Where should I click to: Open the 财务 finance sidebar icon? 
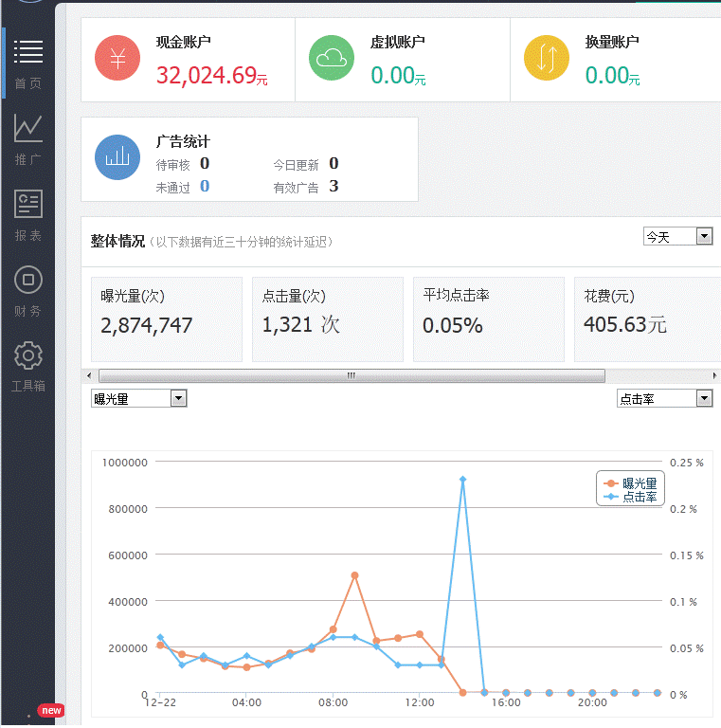coord(28,281)
